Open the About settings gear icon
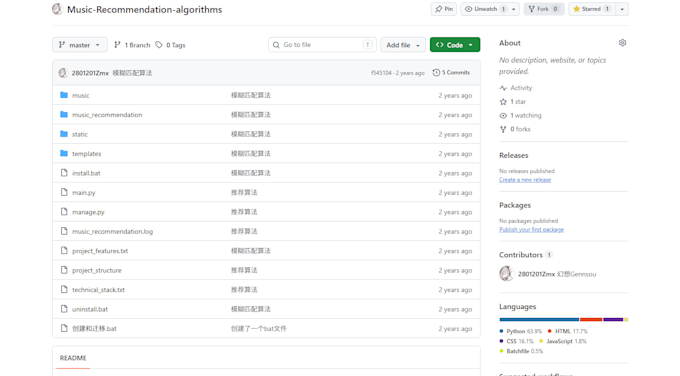This screenshot has height=376, width=680. pyautogui.click(x=622, y=43)
